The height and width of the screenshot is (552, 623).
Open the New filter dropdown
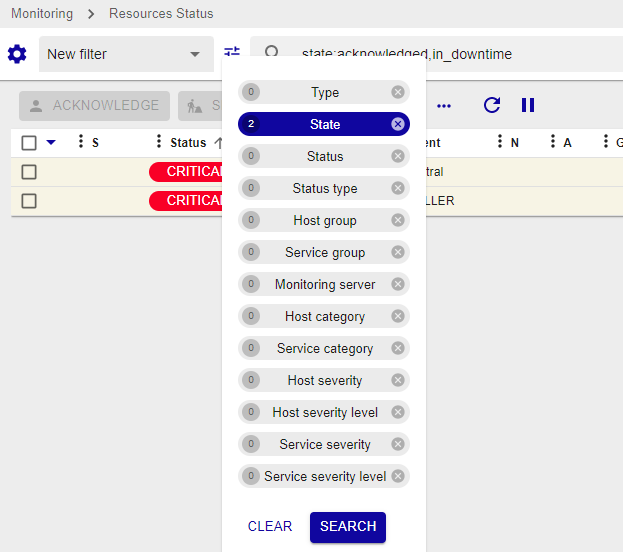(x=125, y=54)
